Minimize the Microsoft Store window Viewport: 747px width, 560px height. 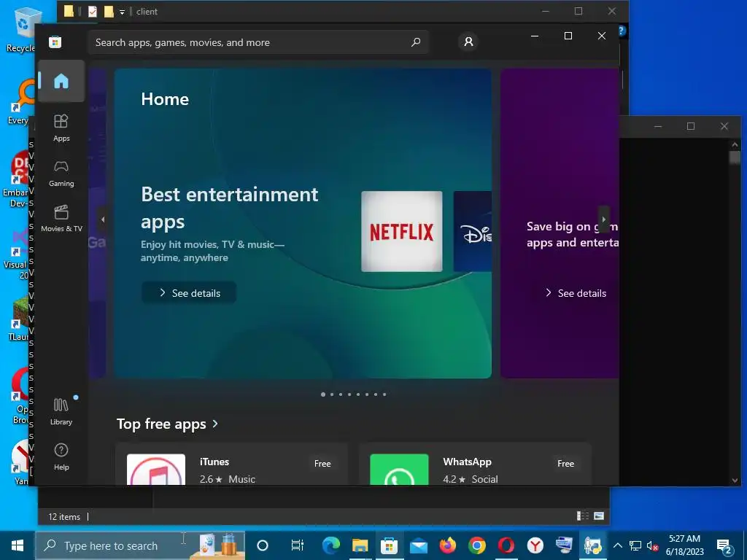pyautogui.click(x=535, y=36)
